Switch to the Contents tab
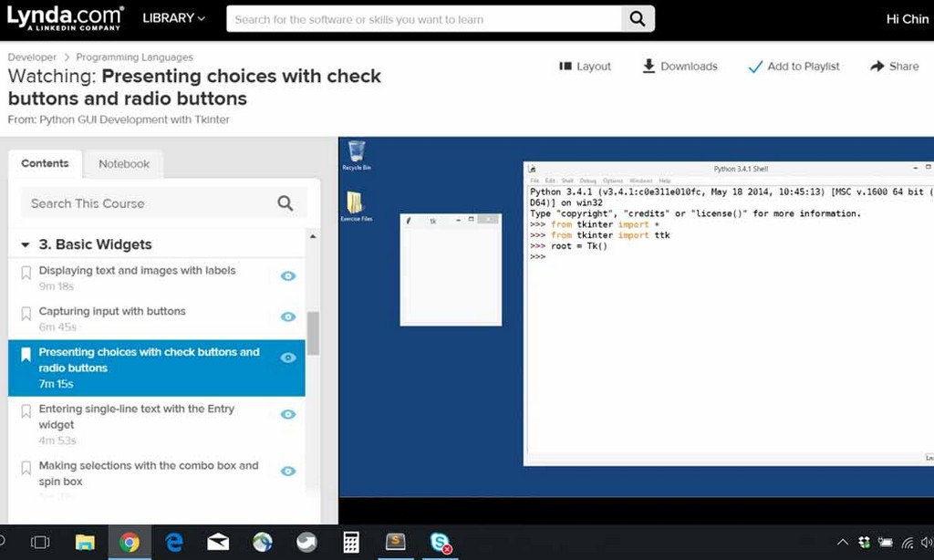 45,163
